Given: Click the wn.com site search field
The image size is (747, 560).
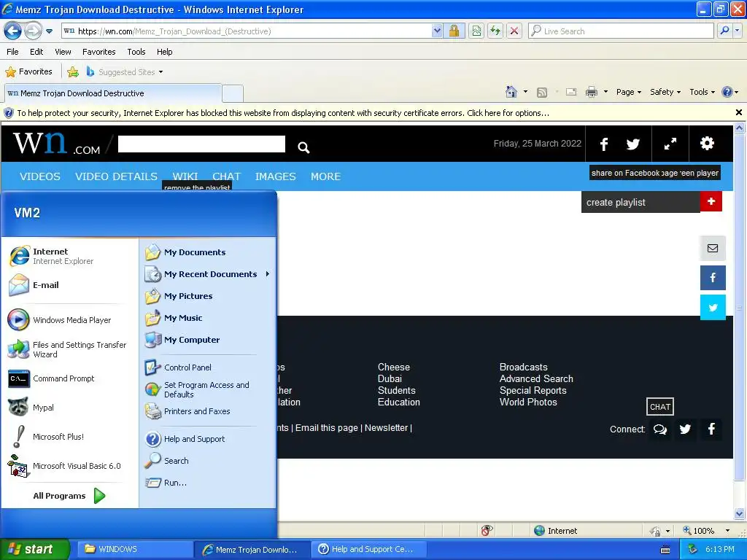Looking at the screenshot, I should click(201, 144).
